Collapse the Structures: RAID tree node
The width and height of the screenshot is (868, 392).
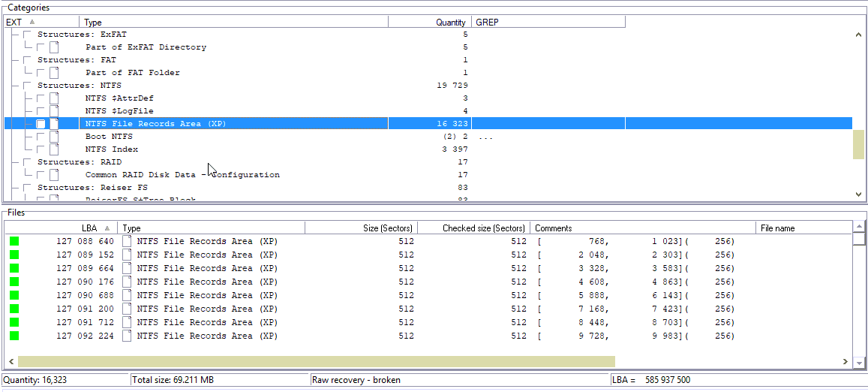tap(15, 162)
